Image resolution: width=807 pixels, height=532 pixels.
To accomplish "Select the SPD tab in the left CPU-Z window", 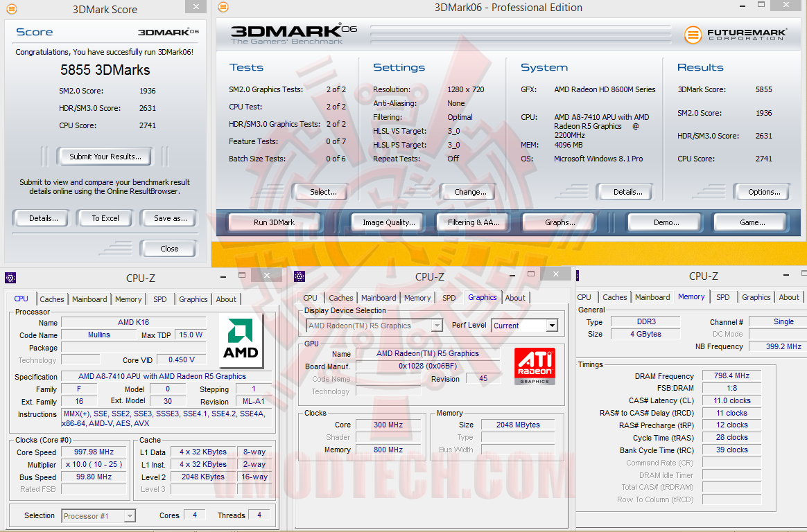I will [160, 299].
